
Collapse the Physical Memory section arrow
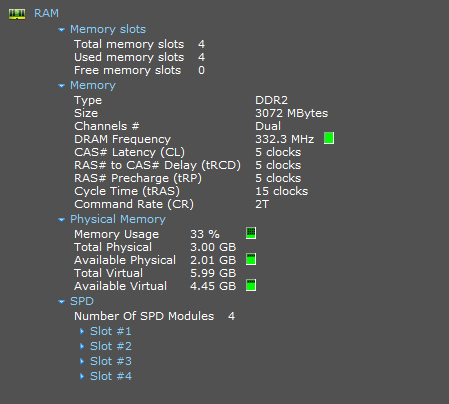coord(61,220)
